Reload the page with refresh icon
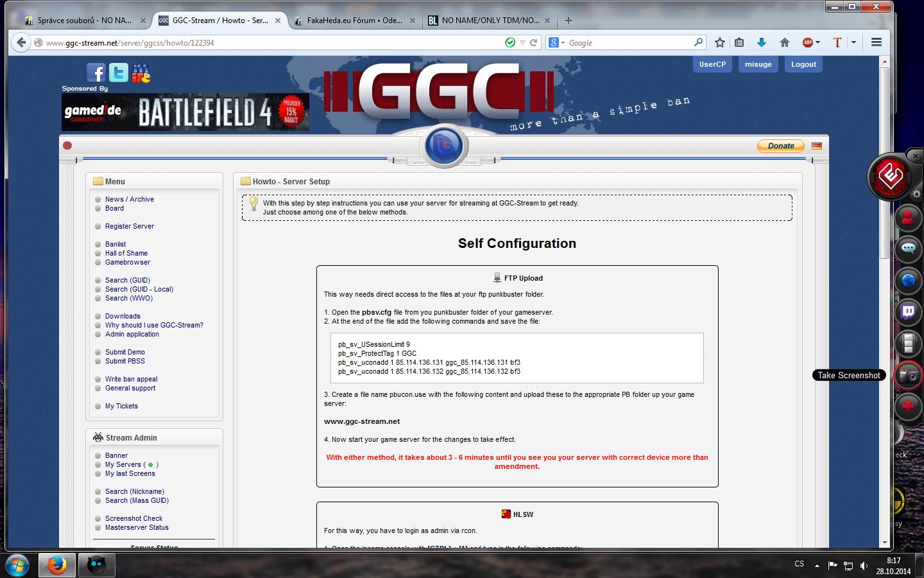Viewport: 924px width, 578px height. pos(533,42)
